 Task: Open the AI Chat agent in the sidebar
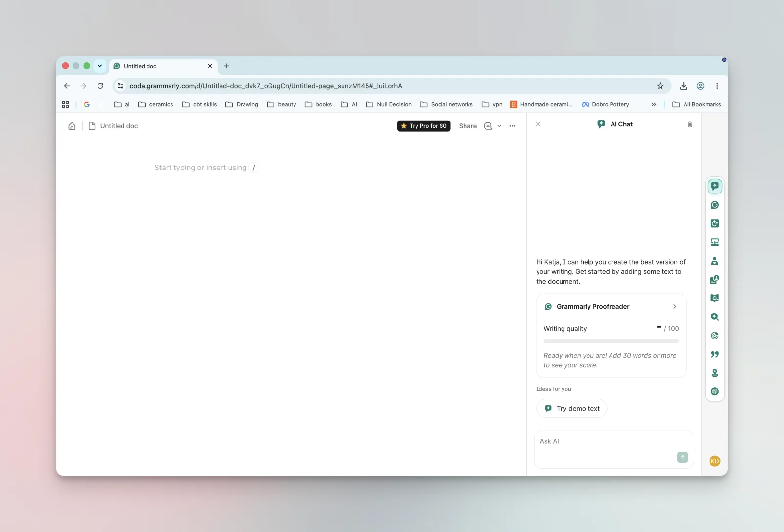coord(715,186)
